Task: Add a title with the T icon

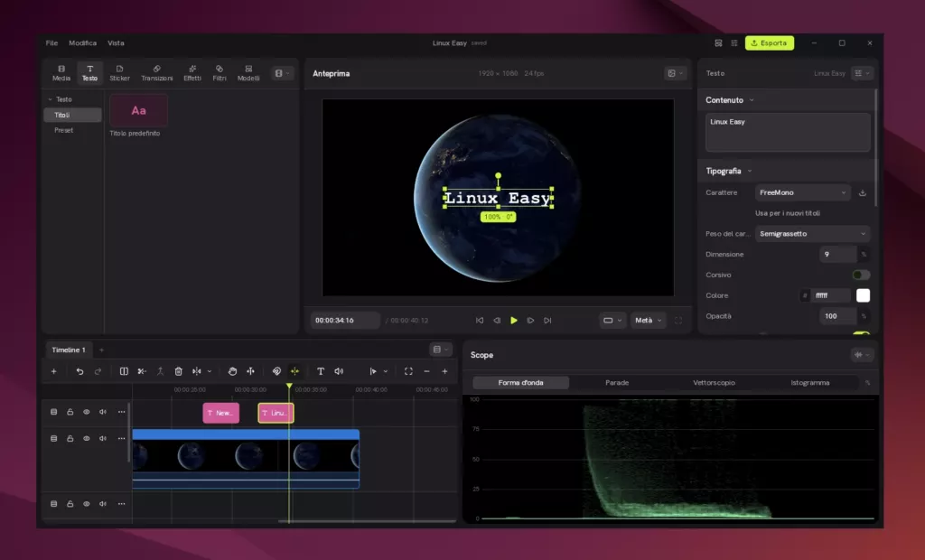Action: point(321,371)
